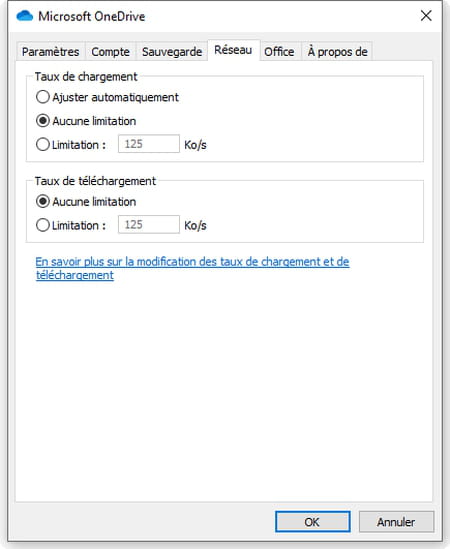The height and width of the screenshot is (549, 450).
Task: Close the Microsoft OneDrive dialog
Action: tap(426, 16)
